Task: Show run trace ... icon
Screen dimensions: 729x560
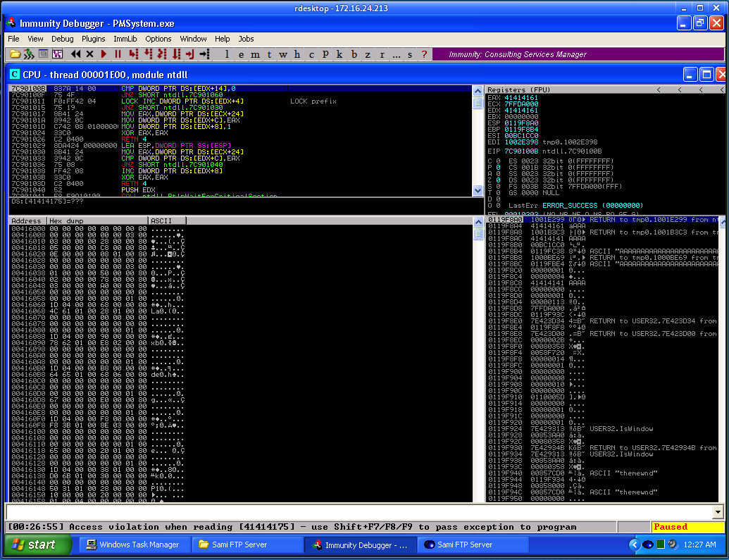Action: pyautogui.click(x=396, y=54)
